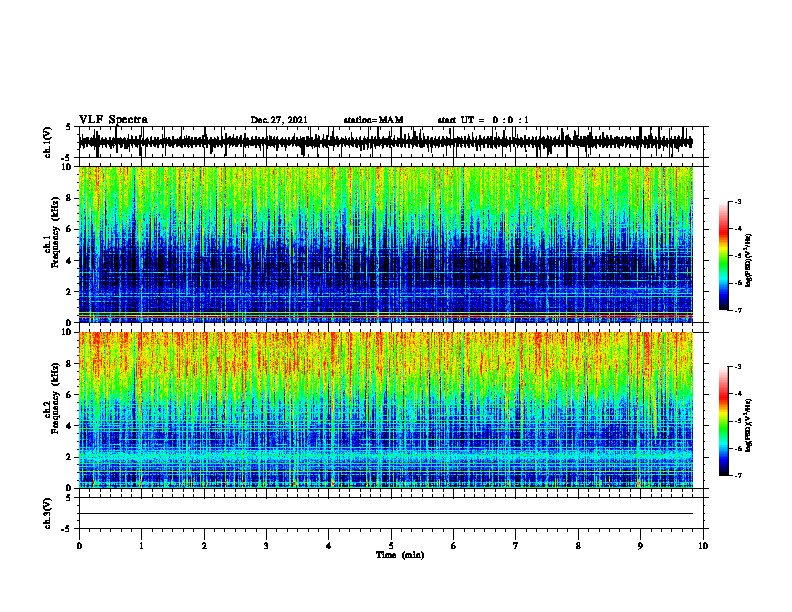This screenshot has width=792, height=612.
Task: Click the ch.1 spectrogram color bar
Action: pos(723,256)
